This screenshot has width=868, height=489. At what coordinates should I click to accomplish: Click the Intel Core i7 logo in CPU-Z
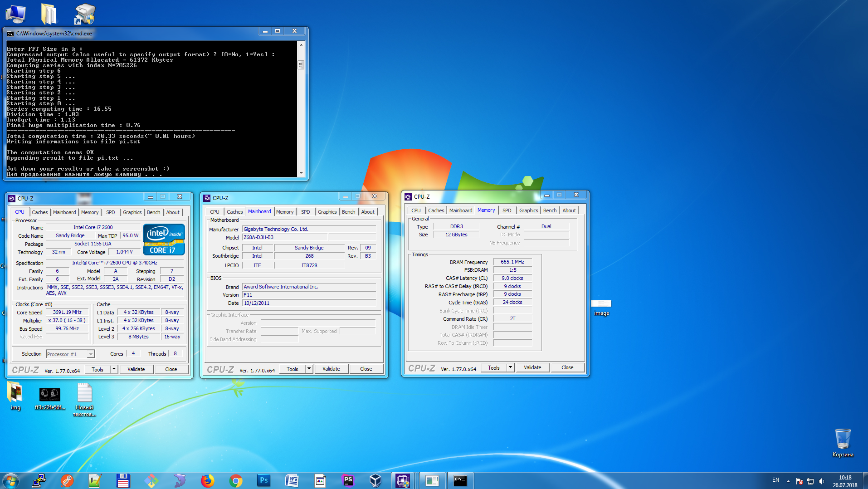point(164,240)
